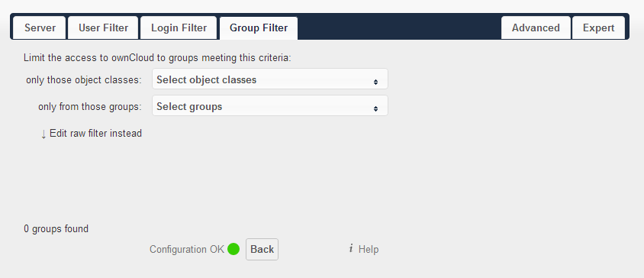Click the Back button
Image resolution: width=644 pixels, height=278 pixels.
click(262, 249)
